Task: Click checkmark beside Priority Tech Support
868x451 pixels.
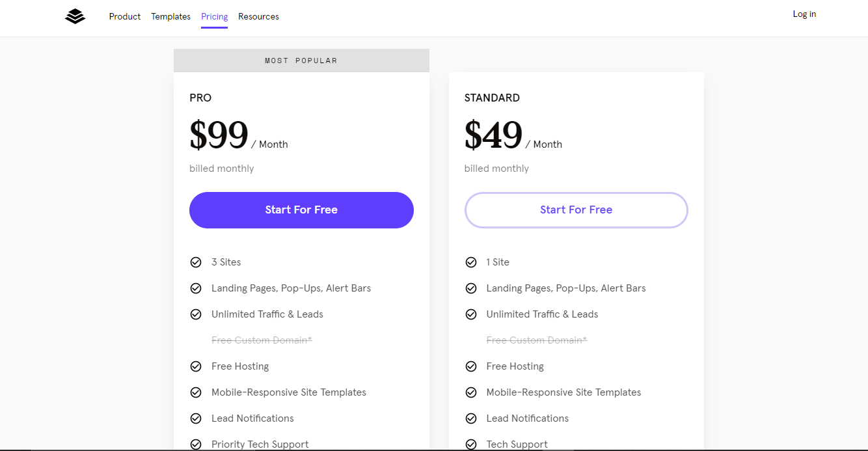Action: [196, 444]
